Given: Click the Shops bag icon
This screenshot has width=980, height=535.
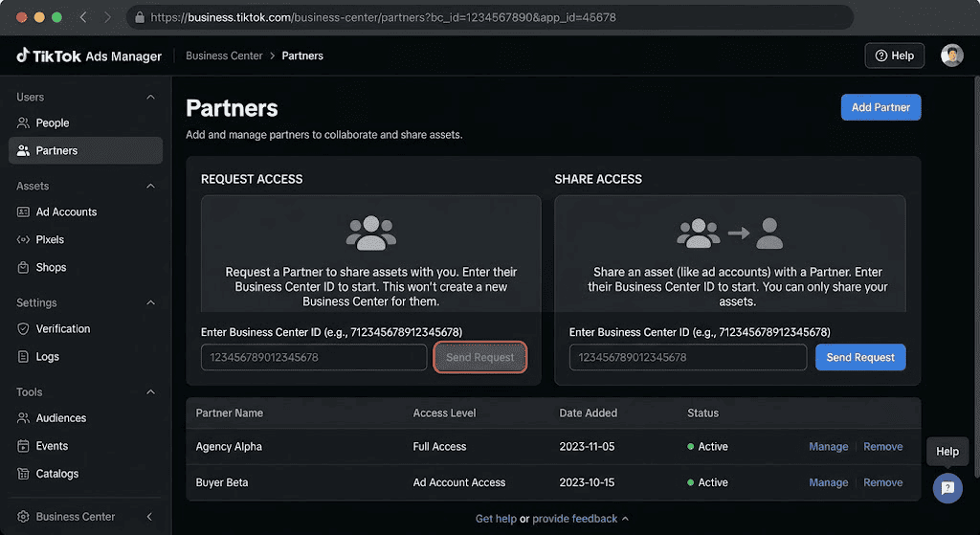Looking at the screenshot, I should (x=23, y=267).
